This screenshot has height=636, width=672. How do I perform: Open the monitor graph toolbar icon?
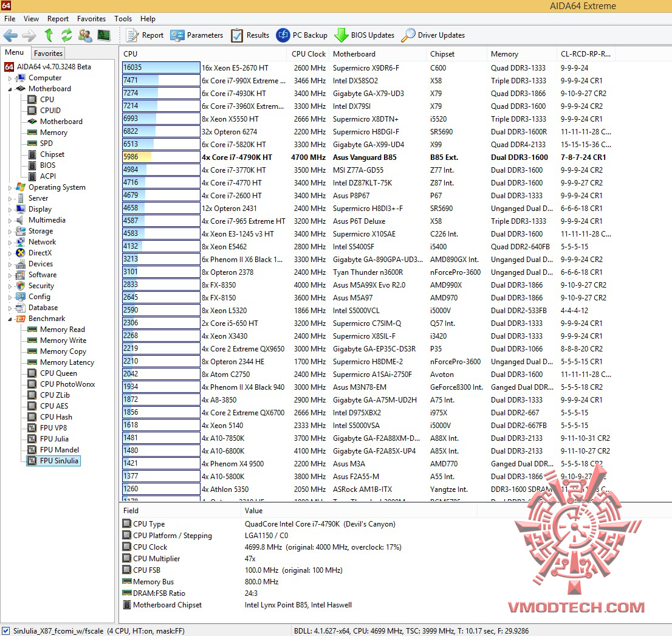[x=104, y=35]
